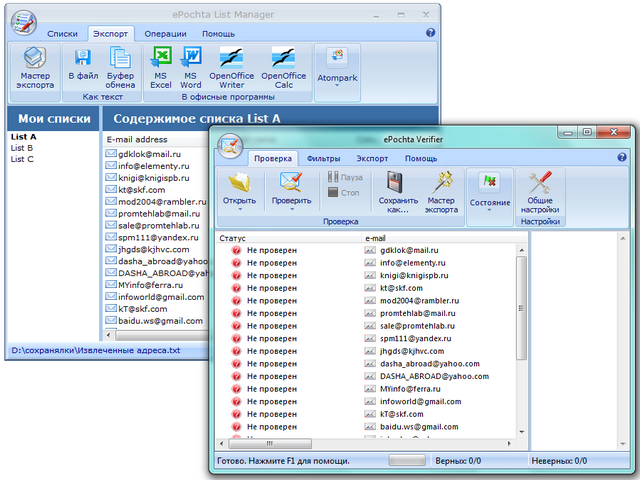The image size is (640, 480).
Task: Click file path in List Manager status bar
Action: 96,350
